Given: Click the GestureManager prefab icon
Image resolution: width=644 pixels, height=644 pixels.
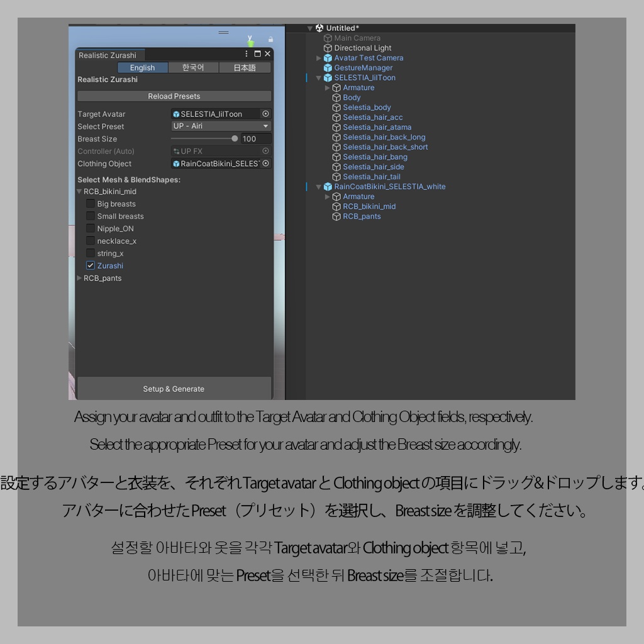Looking at the screenshot, I should pyautogui.click(x=328, y=67).
